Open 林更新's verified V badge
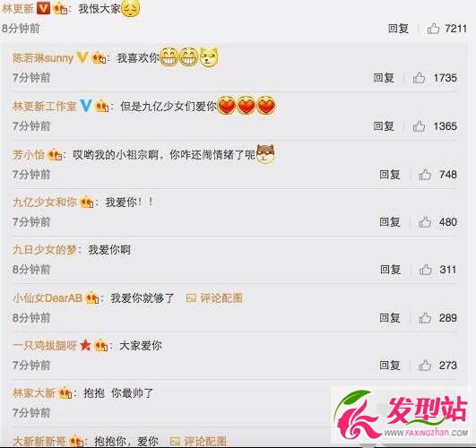 click(x=43, y=8)
